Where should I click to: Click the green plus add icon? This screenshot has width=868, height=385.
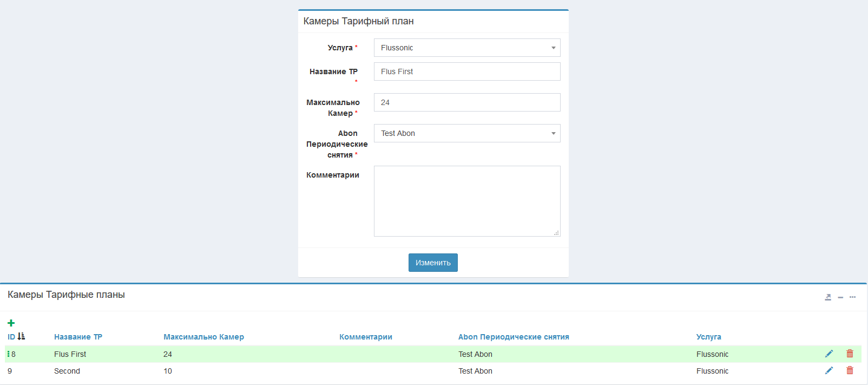(11, 323)
